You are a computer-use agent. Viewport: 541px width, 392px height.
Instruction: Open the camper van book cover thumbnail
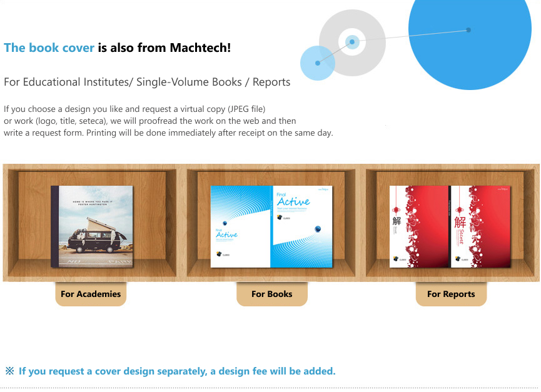point(92,226)
